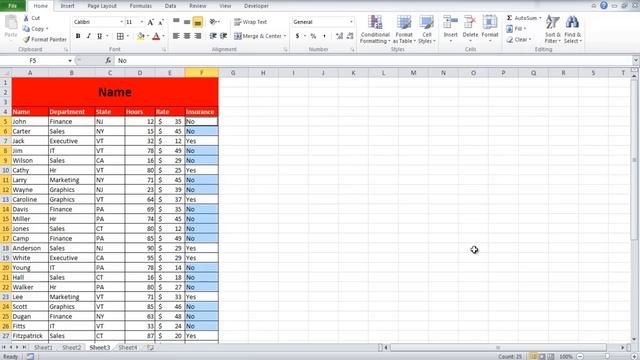Click the zoom slider in status bar
The height and width of the screenshot is (360, 640).
pos(607,356)
